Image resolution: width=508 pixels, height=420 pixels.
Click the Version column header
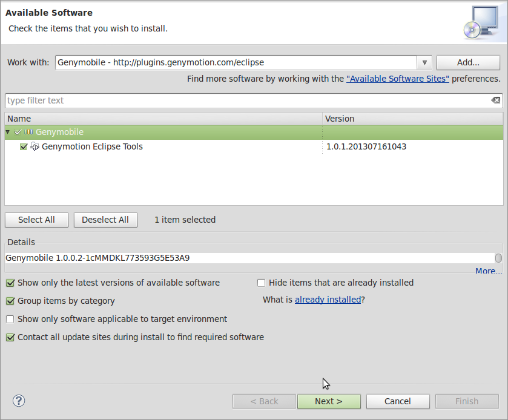[413, 119]
